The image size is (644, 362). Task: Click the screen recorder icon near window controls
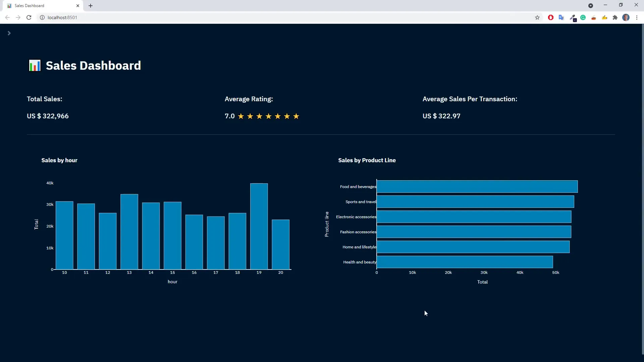591,5
